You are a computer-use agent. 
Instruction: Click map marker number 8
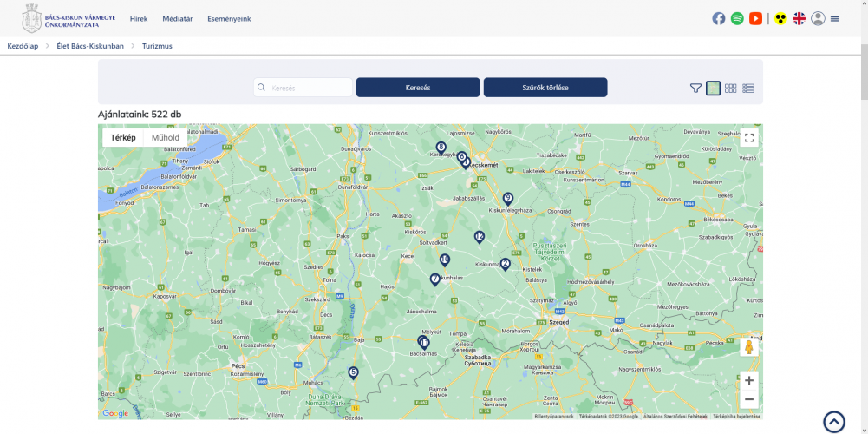pyautogui.click(x=441, y=148)
